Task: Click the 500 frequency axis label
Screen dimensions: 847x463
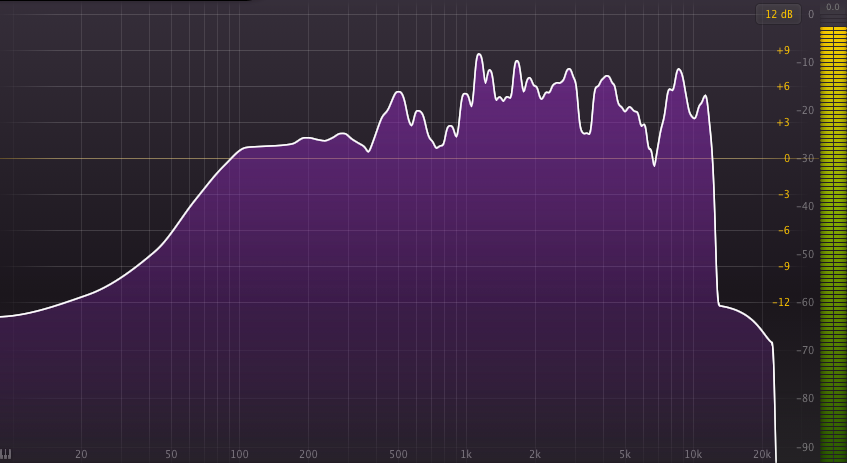Action: (x=398, y=454)
